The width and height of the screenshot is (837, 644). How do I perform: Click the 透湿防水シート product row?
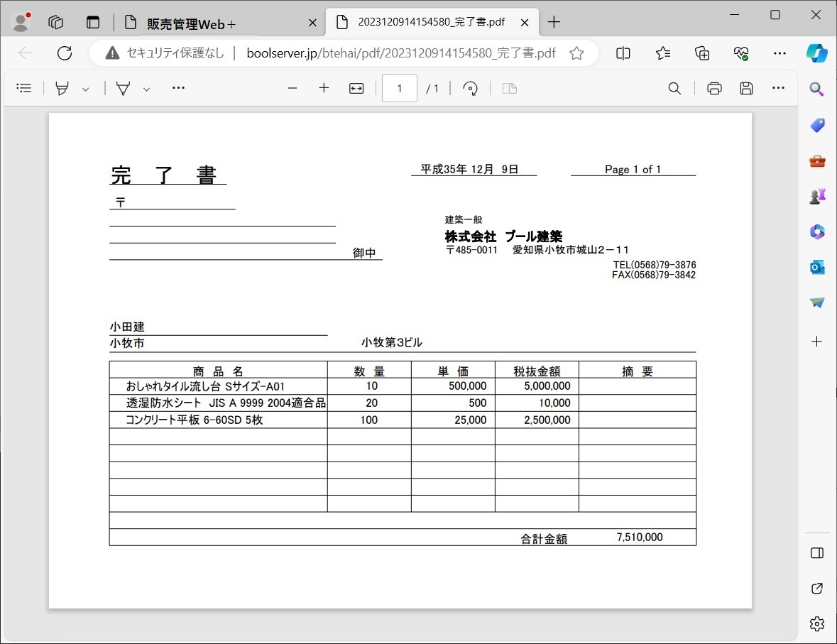coord(403,403)
